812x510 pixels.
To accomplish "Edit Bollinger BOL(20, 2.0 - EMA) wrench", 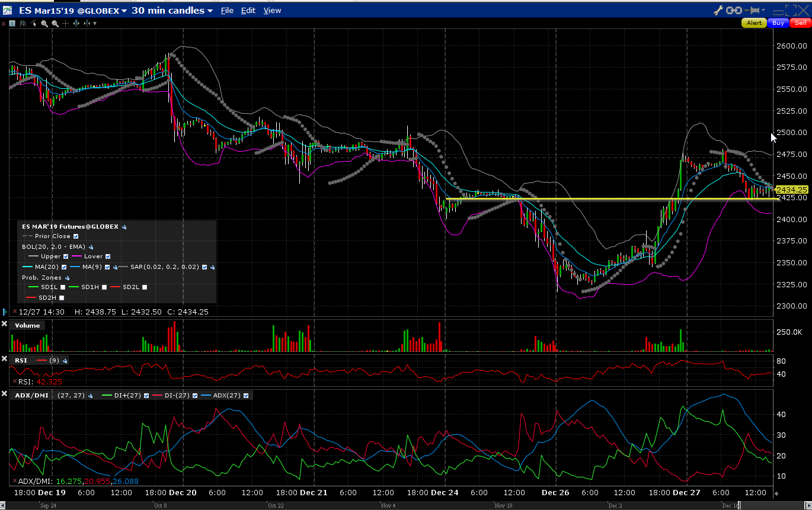I will pos(91,246).
